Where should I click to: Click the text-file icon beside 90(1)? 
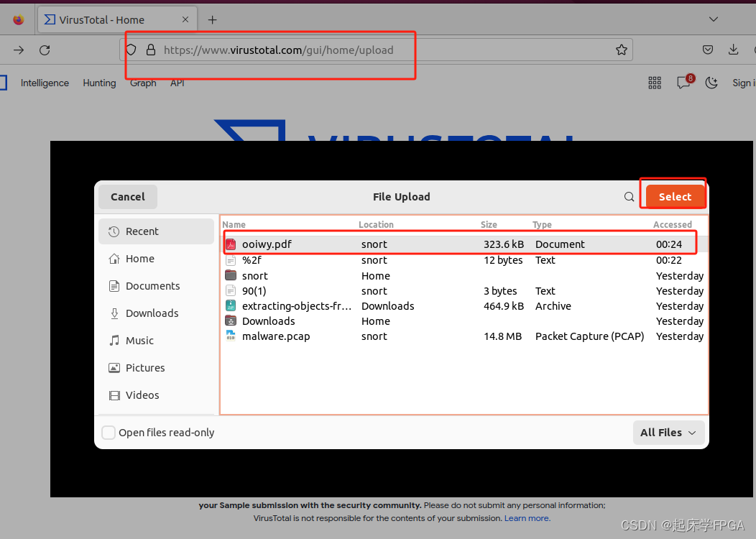[231, 291]
